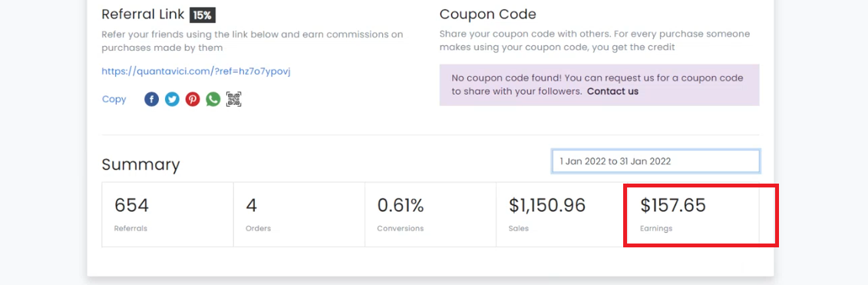Open the quantavici.com referral URL
Image resolution: width=868 pixels, height=285 pixels.
click(196, 71)
